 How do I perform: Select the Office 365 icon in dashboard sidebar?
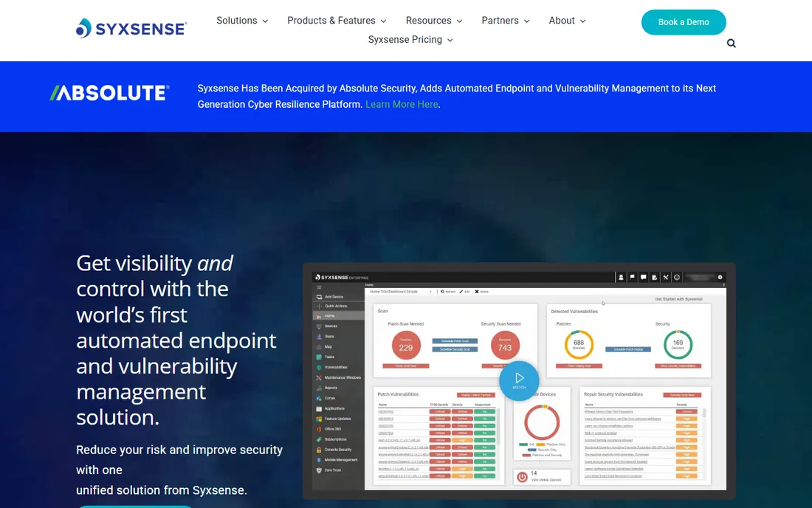[319, 429]
